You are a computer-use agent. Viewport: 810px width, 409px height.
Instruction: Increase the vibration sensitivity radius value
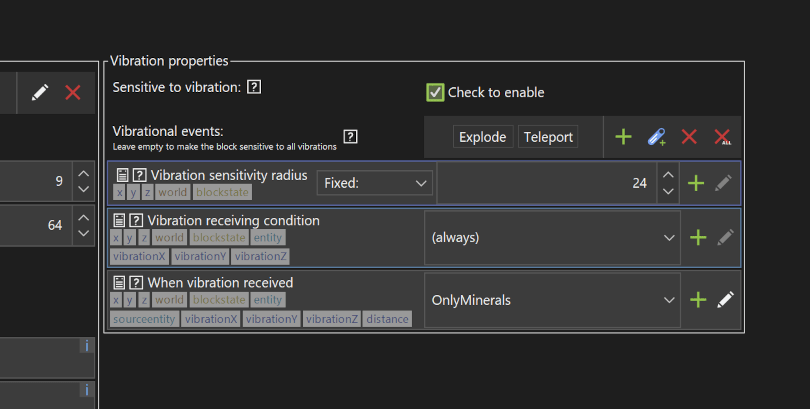tap(668, 175)
